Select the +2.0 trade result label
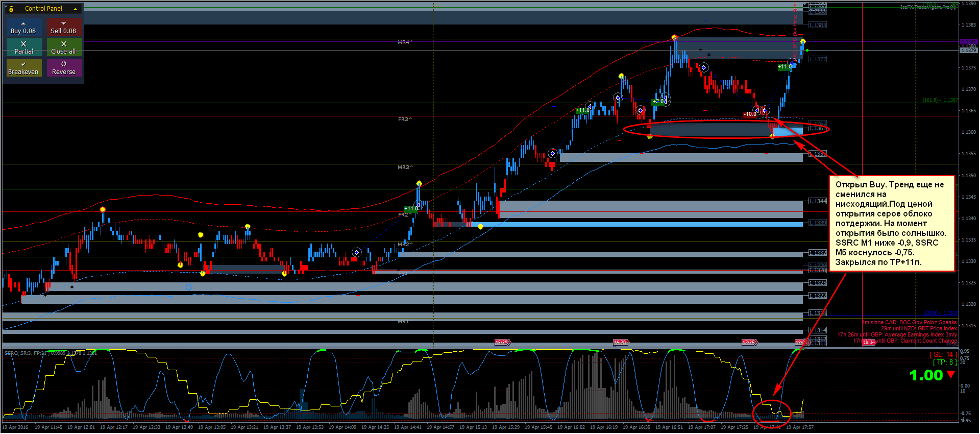 659,101
